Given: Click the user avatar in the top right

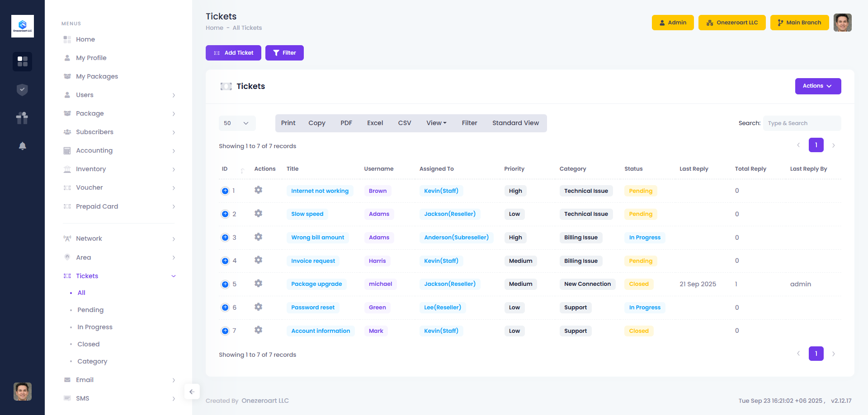Looking at the screenshot, I should pos(842,23).
